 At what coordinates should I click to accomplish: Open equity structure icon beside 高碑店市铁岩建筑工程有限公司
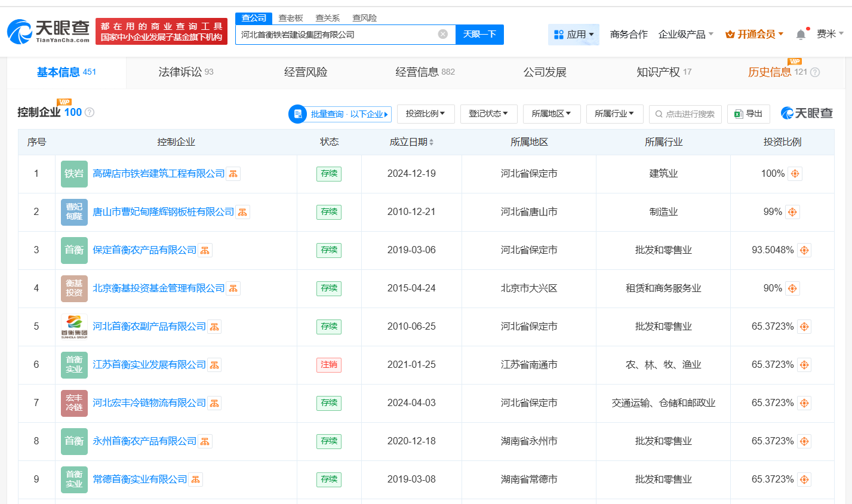pyautogui.click(x=233, y=174)
